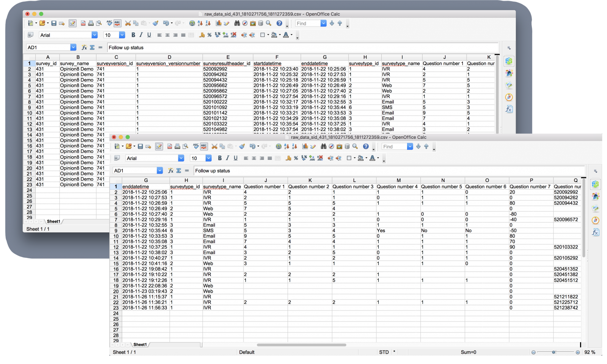
Task: Expand Name Box dropdown in front window
Action: 160,171
